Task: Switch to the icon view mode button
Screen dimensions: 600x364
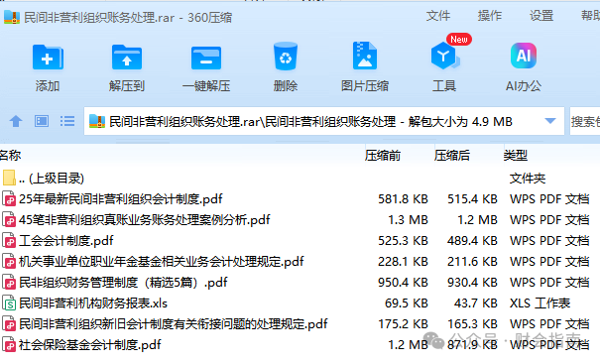Action: 42,121
